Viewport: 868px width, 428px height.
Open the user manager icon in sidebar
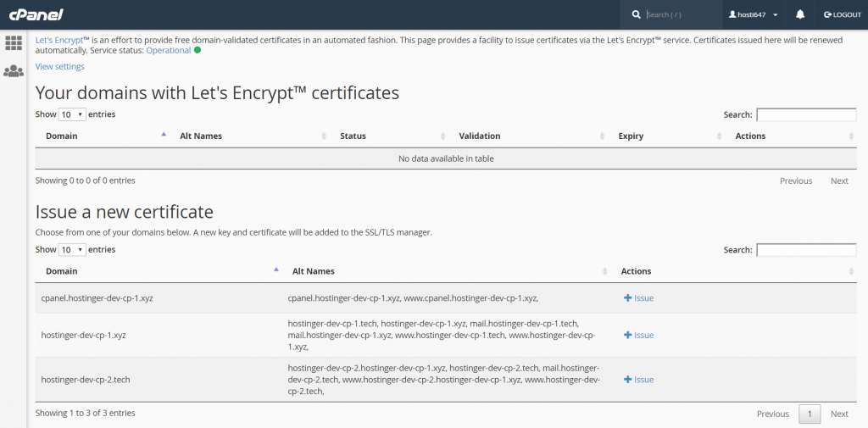[14, 71]
